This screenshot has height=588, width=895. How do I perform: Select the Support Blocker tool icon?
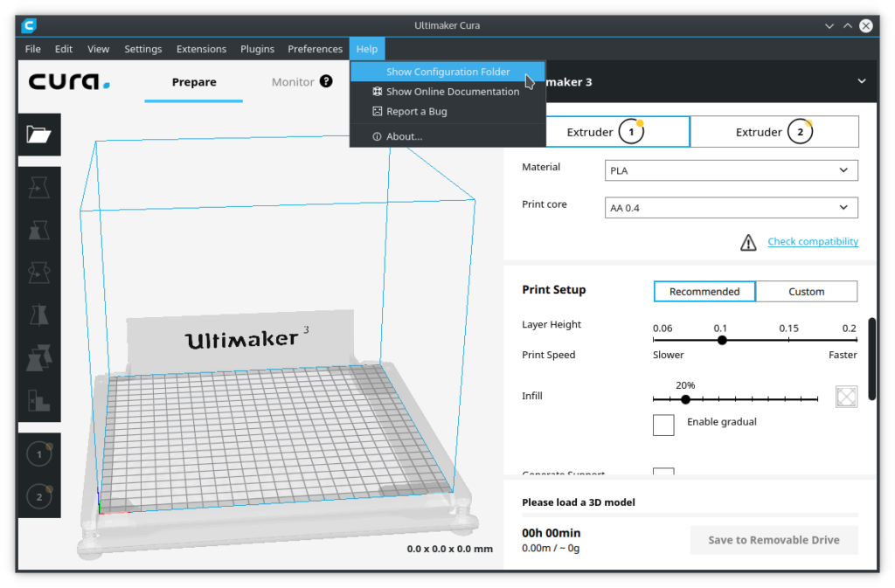pyautogui.click(x=38, y=400)
